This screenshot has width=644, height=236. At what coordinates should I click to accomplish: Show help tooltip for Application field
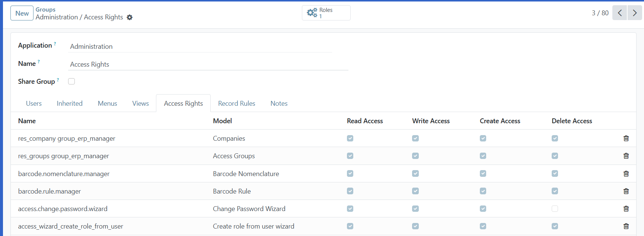click(x=55, y=44)
